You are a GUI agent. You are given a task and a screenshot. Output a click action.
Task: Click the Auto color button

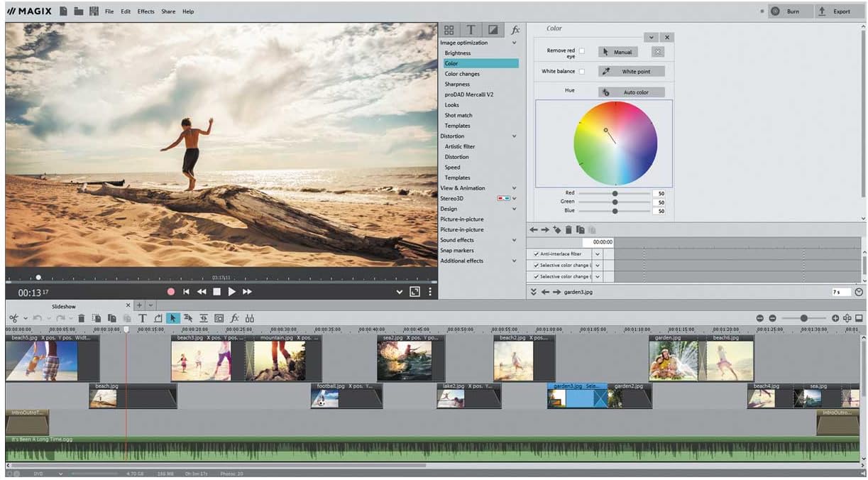click(631, 92)
